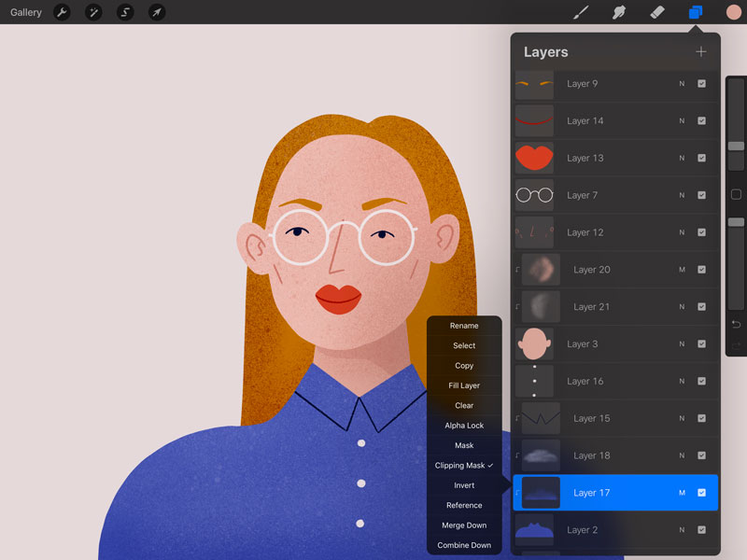Open blend mode N for Layer 7
The image size is (747, 560).
(x=682, y=195)
